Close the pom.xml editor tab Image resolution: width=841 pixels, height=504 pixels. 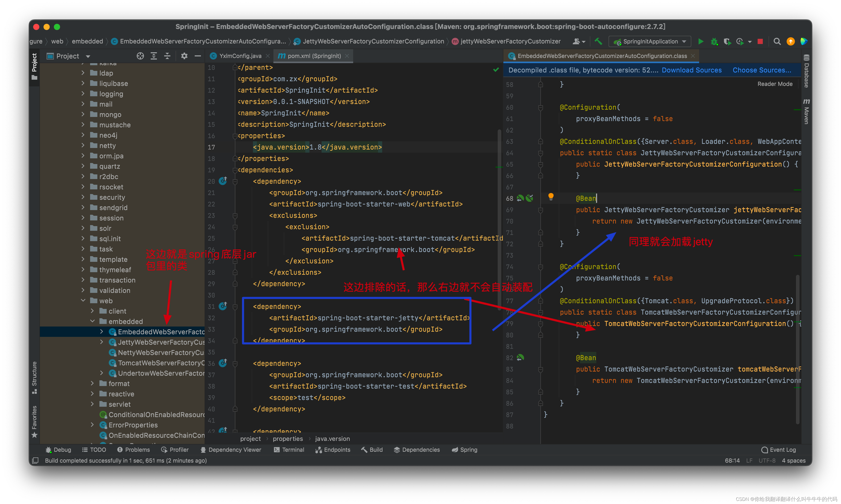(x=347, y=56)
